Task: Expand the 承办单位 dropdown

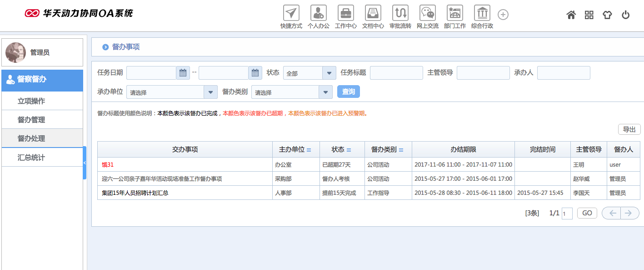Action: [210, 92]
